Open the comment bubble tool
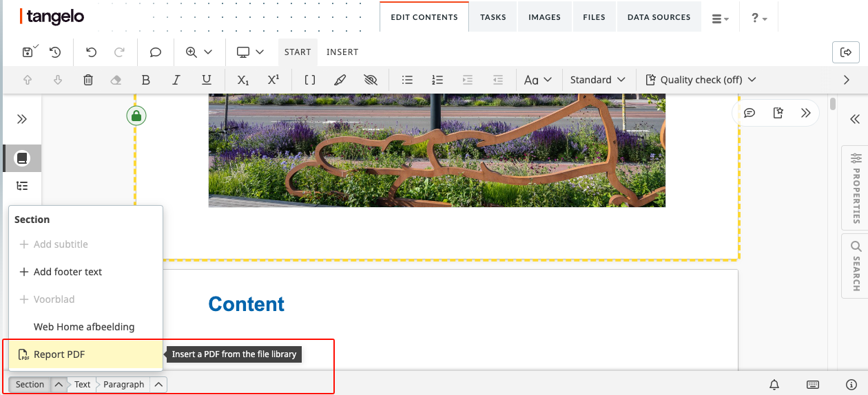The width and height of the screenshot is (868, 395). click(x=156, y=52)
